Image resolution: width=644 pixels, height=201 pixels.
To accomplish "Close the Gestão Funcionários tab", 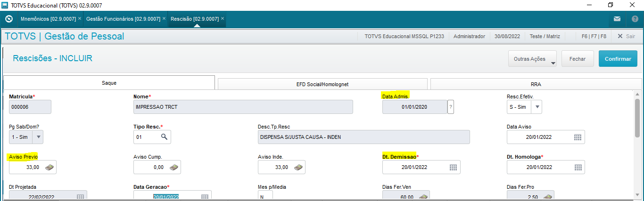I will 164,19.
